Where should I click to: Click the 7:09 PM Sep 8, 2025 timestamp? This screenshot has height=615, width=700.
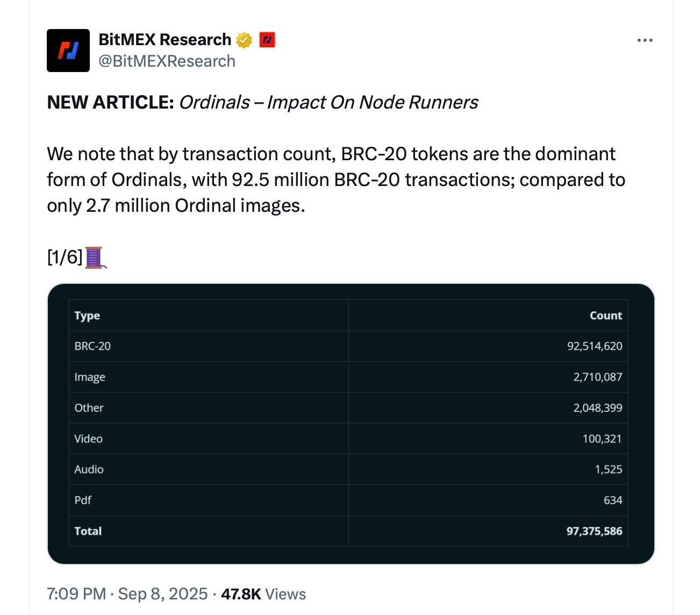pyautogui.click(x=127, y=594)
